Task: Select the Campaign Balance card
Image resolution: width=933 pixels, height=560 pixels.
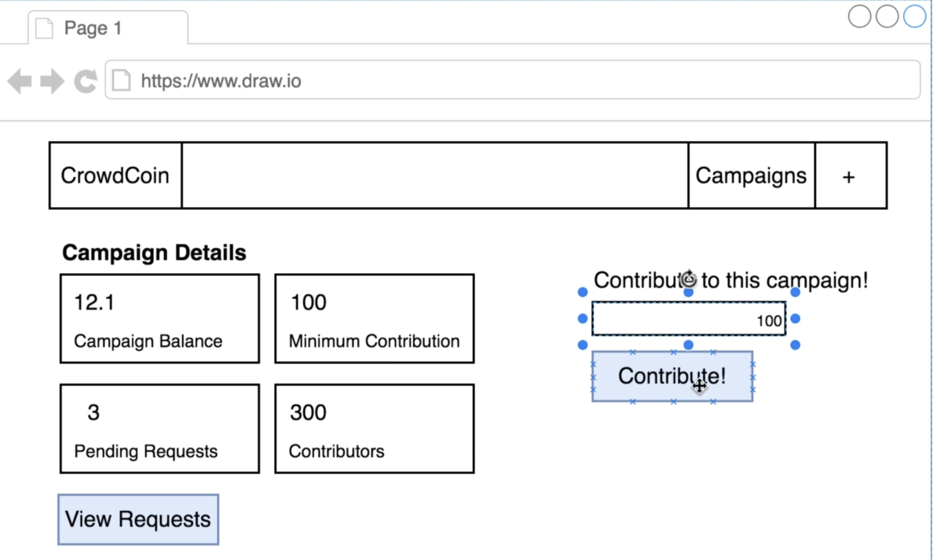Action: point(160,319)
